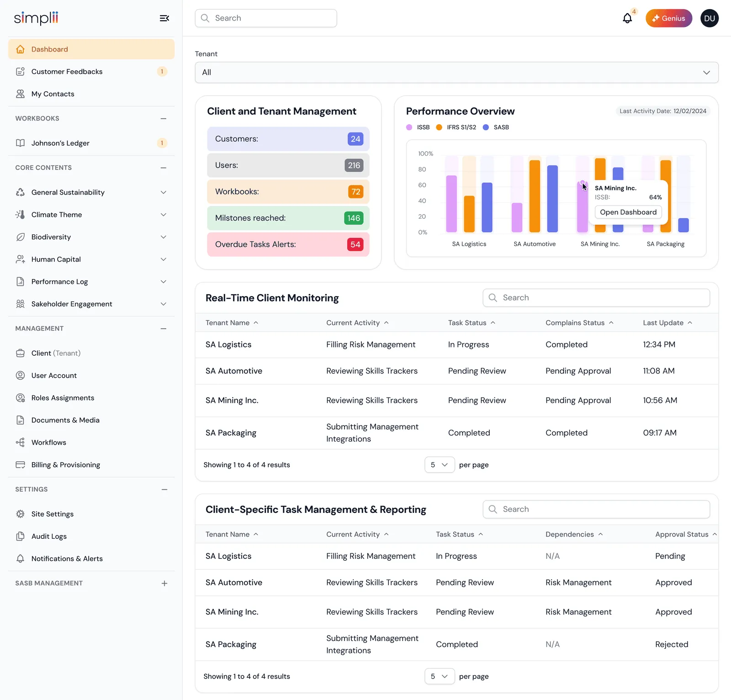Click the Biodiversity leaf icon

(x=20, y=237)
